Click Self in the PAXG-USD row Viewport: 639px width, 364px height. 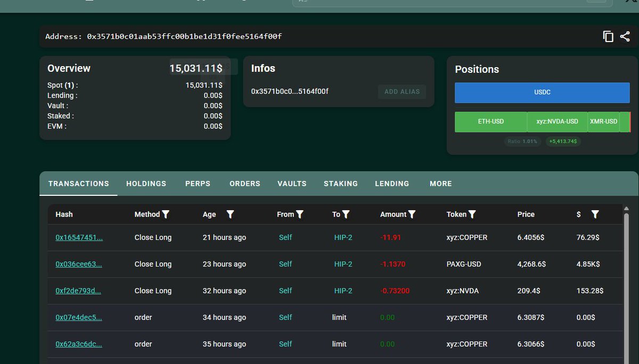click(x=285, y=264)
